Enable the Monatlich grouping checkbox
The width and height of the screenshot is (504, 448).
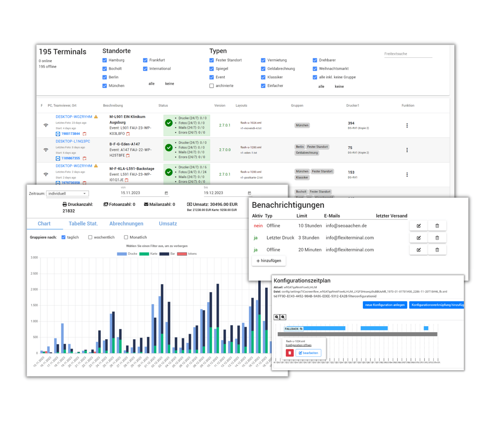pyautogui.click(x=126, y=237)
